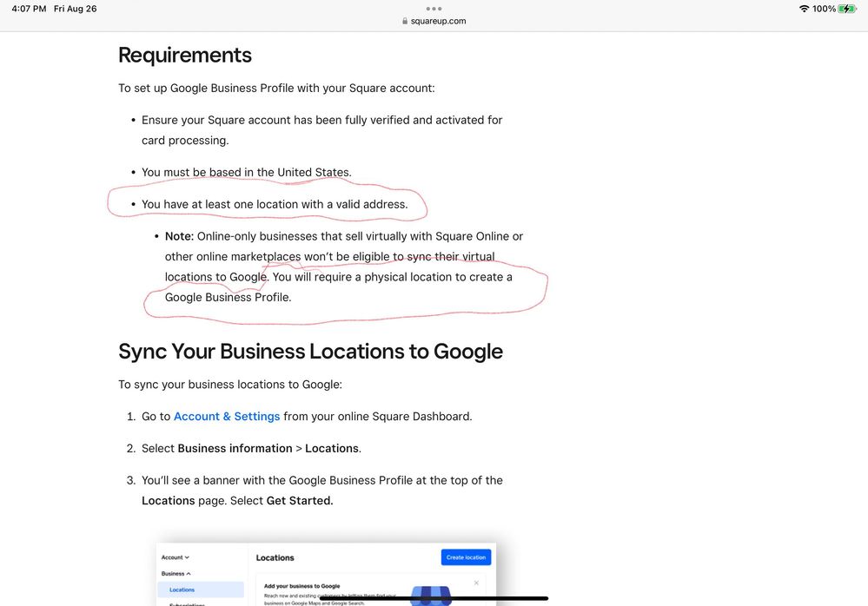Tap the padlock icon beside squareup.com
Image resolution: width=868 pixels, height=606 pixels.
(x=404, y=21)
